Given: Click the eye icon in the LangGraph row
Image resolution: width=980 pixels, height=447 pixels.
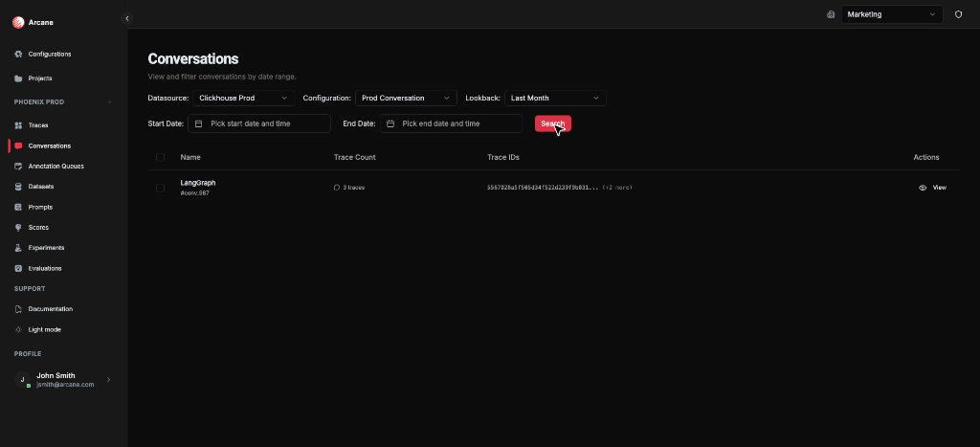Looking at the screenshot, I should coord(923,188).
